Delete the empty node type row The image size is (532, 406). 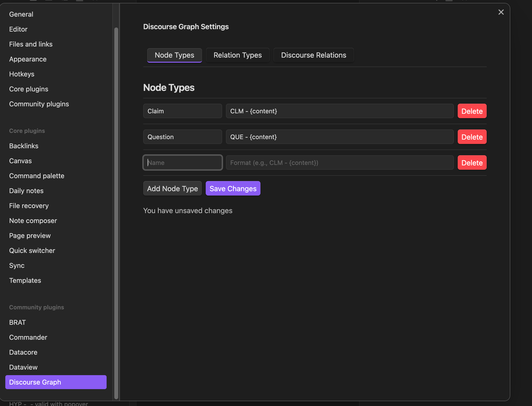point(471,162)
